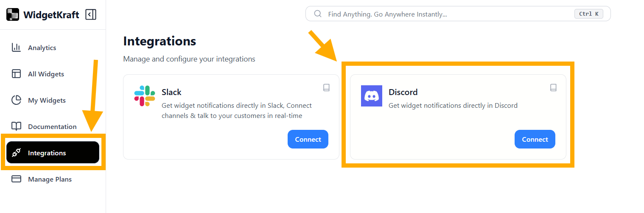The image size is (644, 213).
Task: Click the magnifier icon in search bar
Action: pyautogui.click(x=318, y=14)
